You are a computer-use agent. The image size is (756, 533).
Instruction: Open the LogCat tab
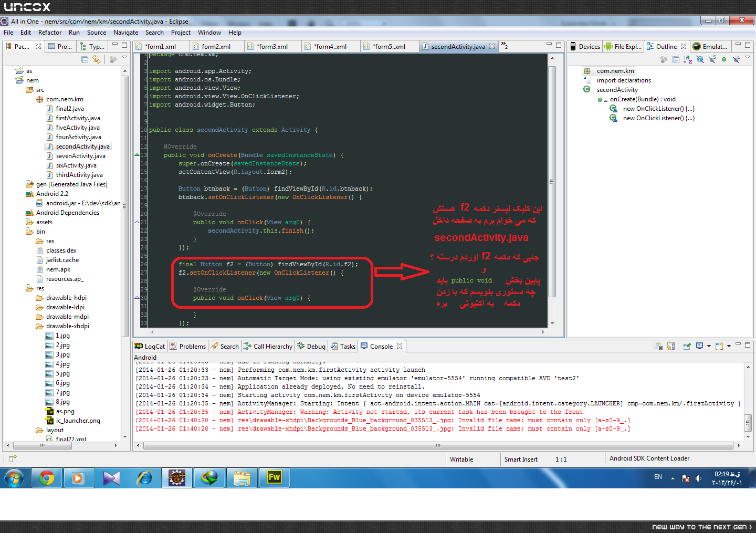[x=150, y=346]
